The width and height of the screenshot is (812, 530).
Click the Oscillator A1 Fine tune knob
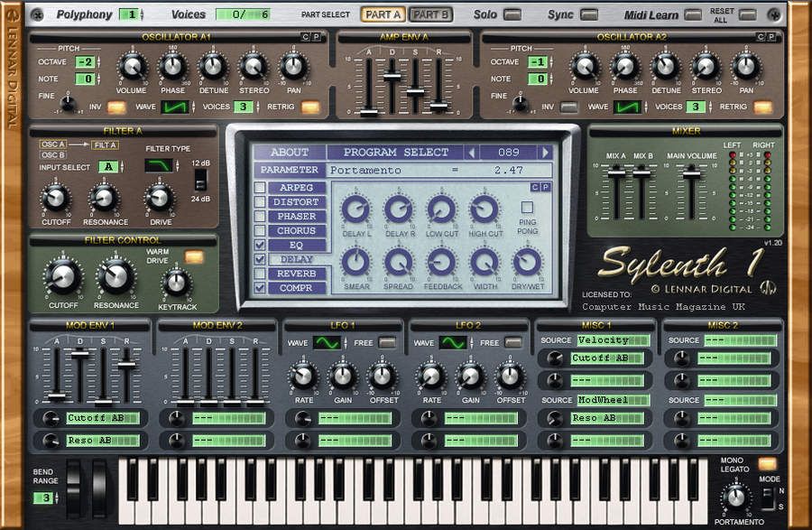click(x=68, y=103)
